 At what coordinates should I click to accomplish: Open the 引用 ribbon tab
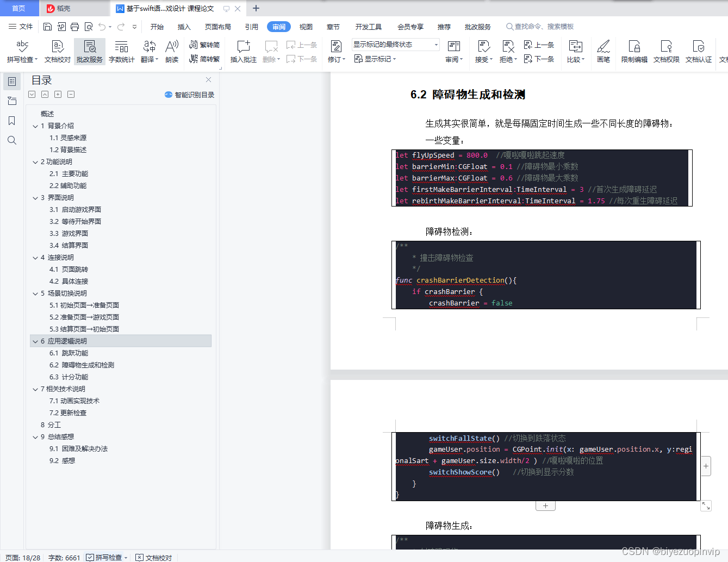tap(252, 27)
